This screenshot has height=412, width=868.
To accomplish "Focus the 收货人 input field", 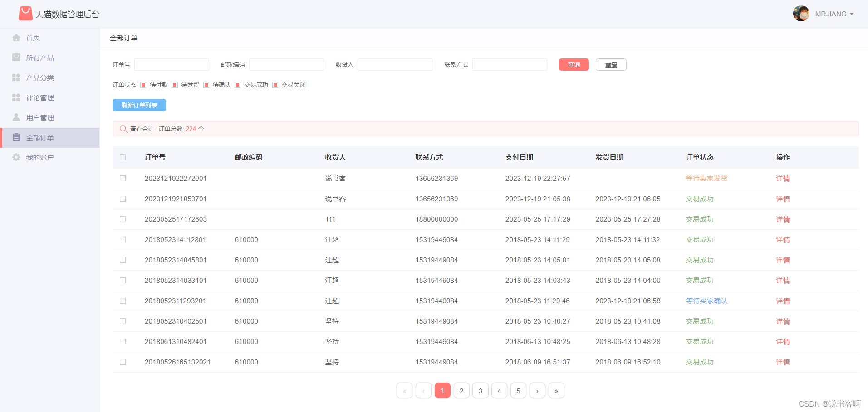I will 395,64.
